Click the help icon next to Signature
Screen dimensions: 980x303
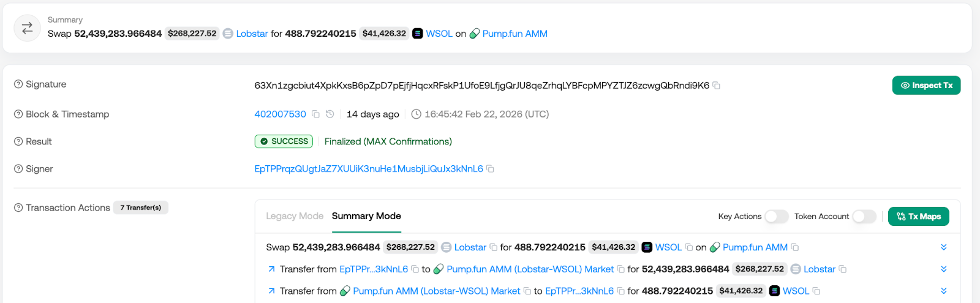(18, 84)
